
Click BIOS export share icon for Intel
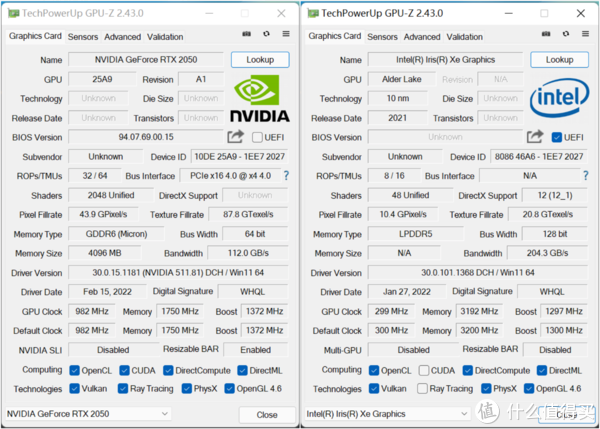[x=535, y=137]
